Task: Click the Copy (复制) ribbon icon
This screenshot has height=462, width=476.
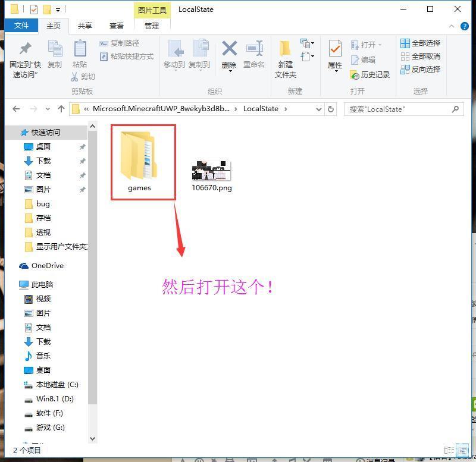Action: (55, 49)
